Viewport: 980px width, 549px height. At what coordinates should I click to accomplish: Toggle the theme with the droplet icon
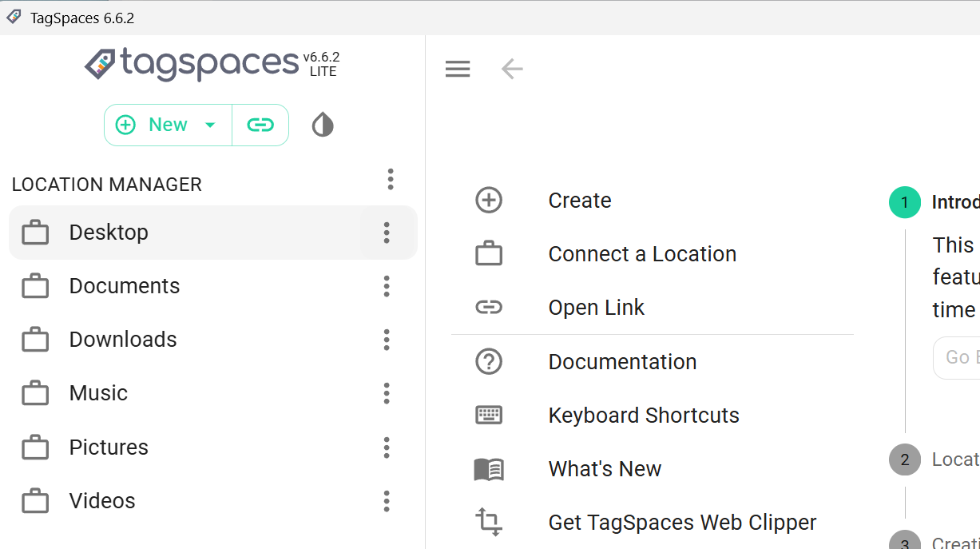[x=322, y=125]
